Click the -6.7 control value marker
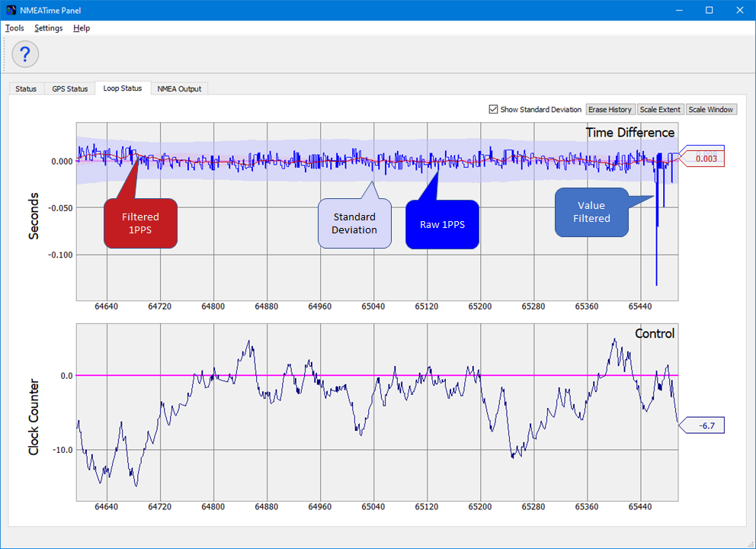This screenshot has height=549, width=756. 706,425
